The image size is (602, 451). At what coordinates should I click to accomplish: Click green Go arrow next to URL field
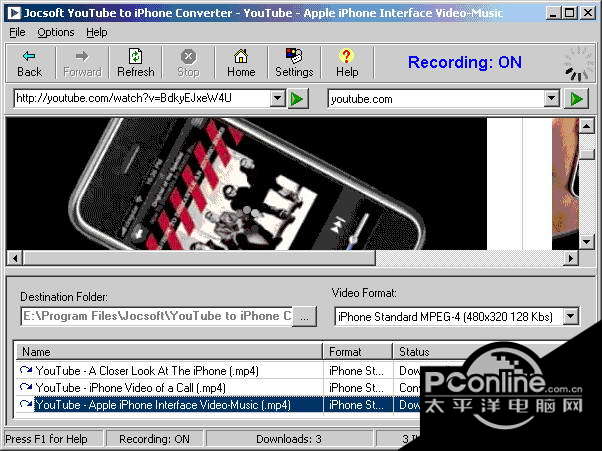click(x=298, y=99)
